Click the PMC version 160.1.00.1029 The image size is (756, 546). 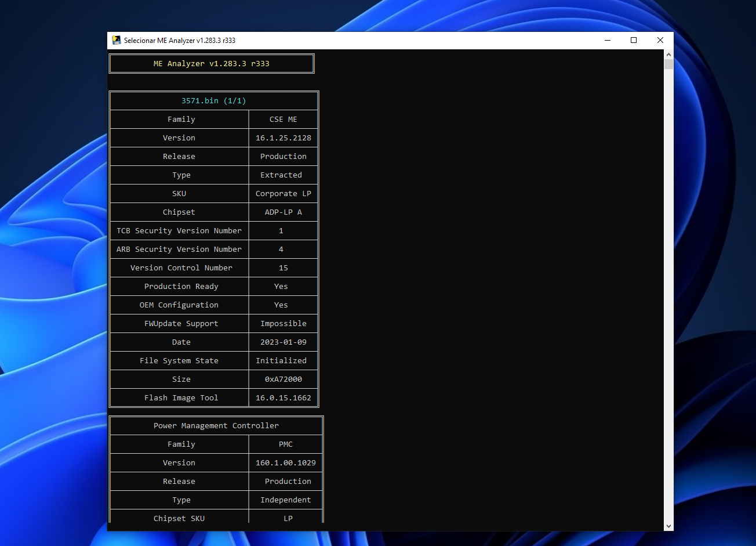click(x=286, y=462)
